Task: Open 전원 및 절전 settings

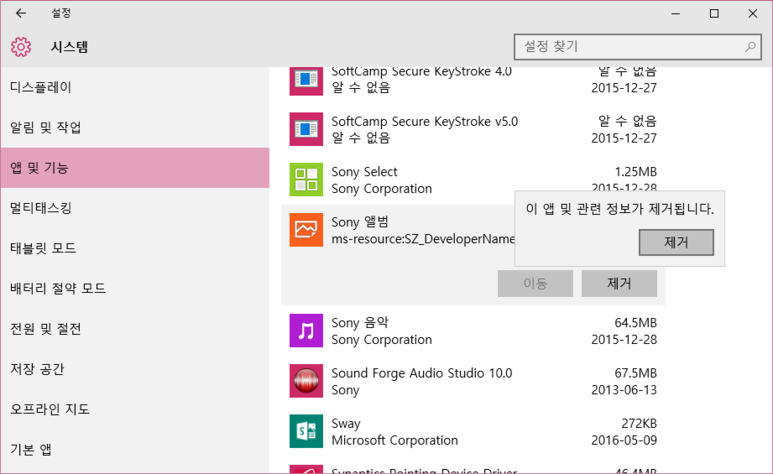Action: click(135, 328)
